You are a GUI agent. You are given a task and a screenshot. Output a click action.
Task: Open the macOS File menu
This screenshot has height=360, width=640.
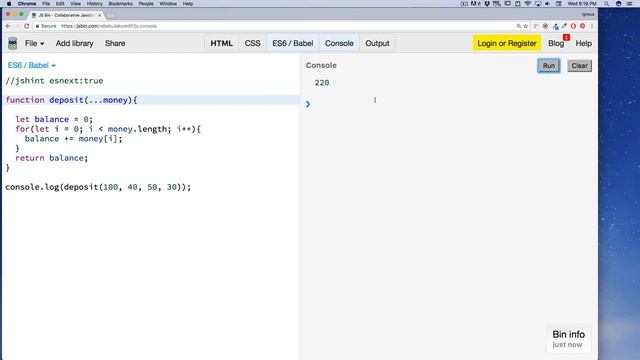[x=46, y=4]
